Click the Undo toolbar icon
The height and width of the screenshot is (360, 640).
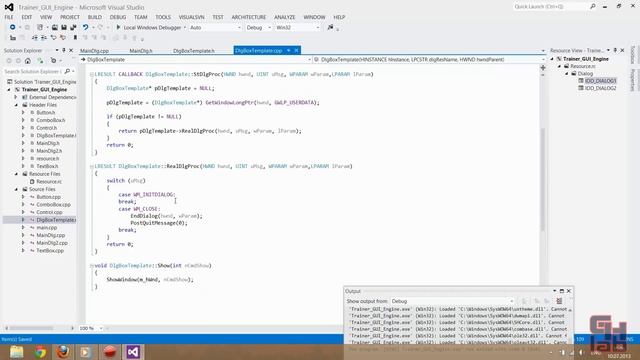tap(85, 27)
